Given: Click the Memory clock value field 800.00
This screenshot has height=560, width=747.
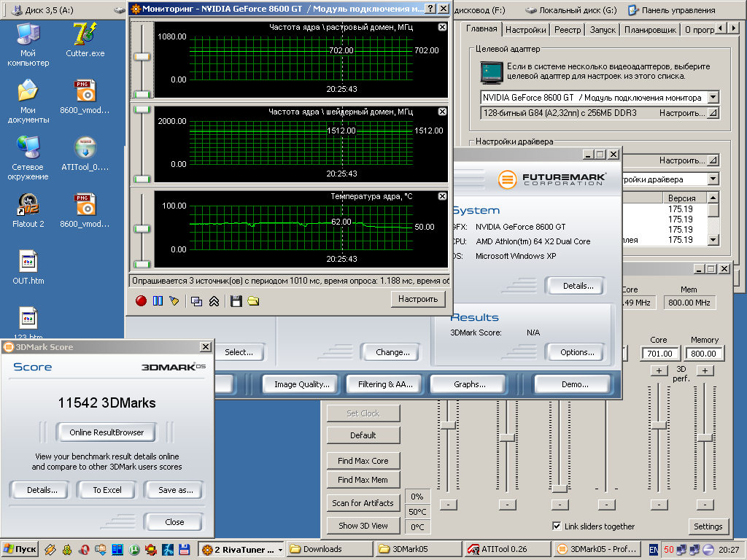Looking at the screenshot, I should point(704,354).
